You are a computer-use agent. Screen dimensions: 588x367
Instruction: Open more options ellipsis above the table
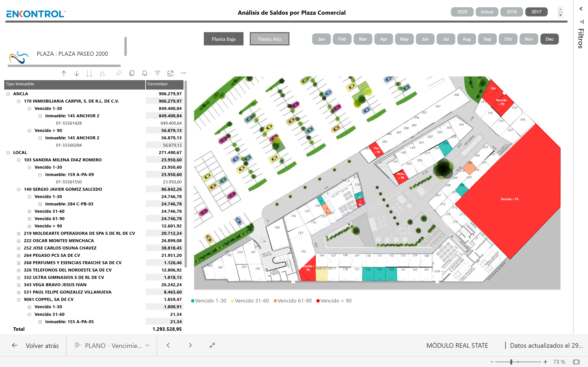pos(183,73)
